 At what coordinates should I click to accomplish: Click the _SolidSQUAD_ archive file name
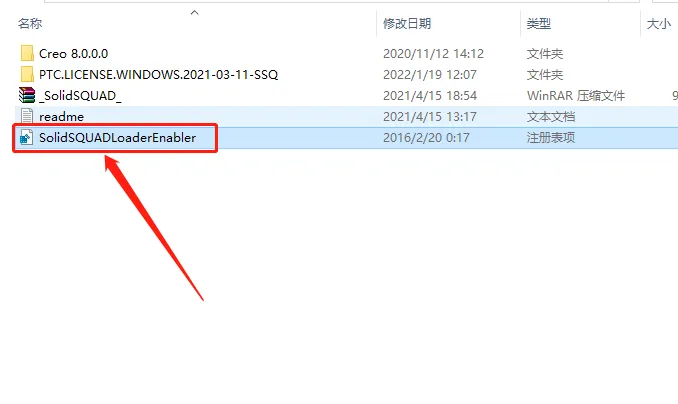(x=80, y=96)
